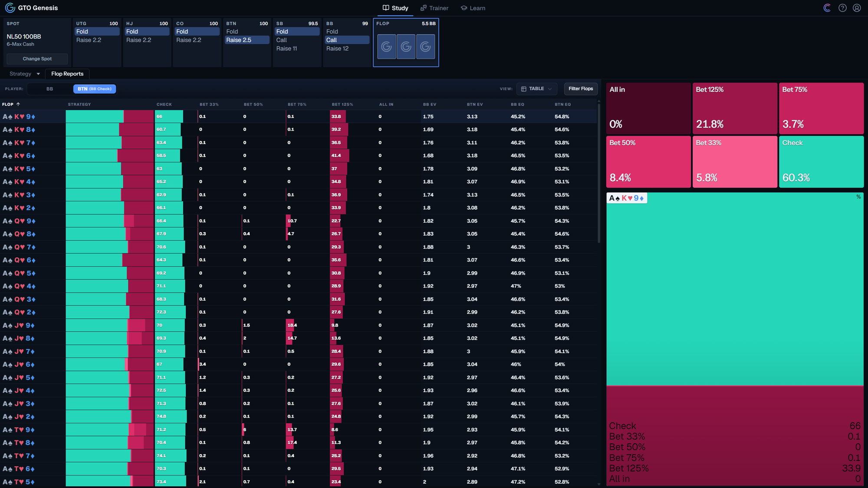Click the flop table vertical scrollbar
The height and width of the screenshot is (488, 868).
(x=599, y=174)
